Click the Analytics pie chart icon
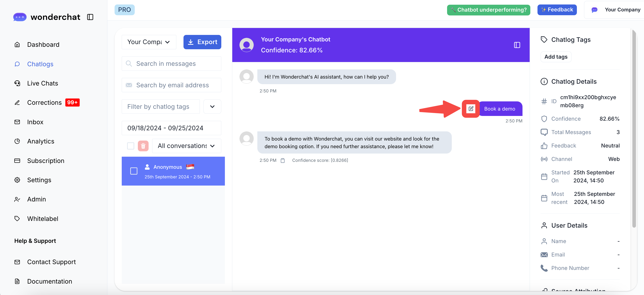644x295 pixels. coord(17,141)
